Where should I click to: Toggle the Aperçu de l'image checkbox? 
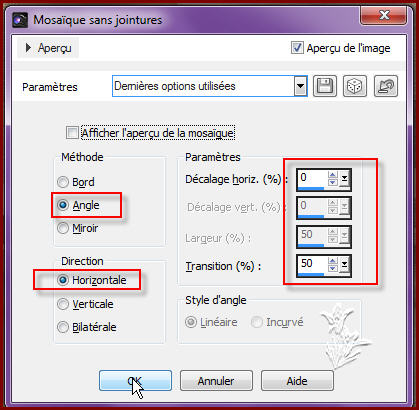point(297,48)
